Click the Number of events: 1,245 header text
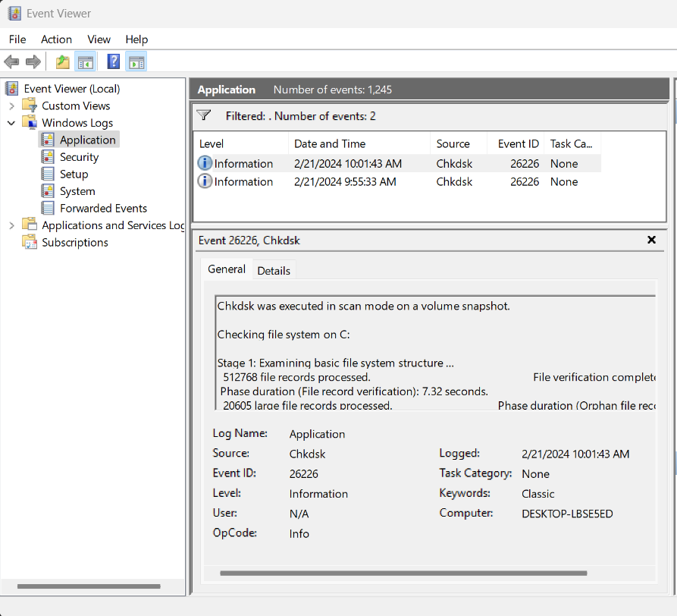The image size is (677, 616). coord(333,90)
